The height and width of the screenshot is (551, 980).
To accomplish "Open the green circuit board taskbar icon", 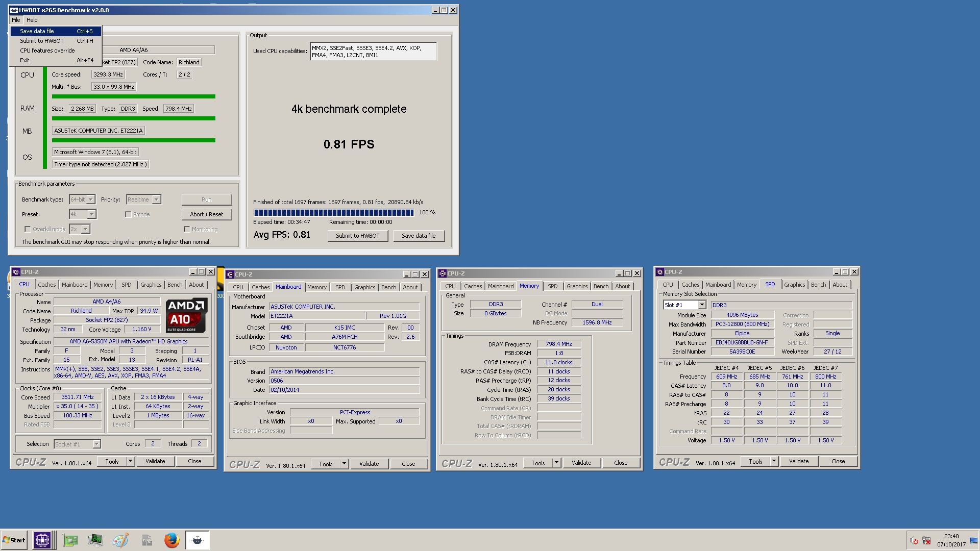I will coord(70,540).
